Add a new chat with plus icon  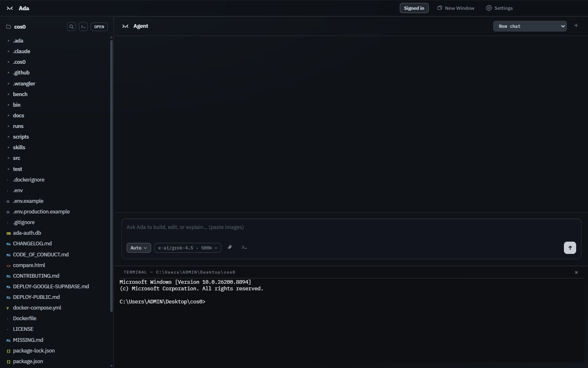click(576, 25)
